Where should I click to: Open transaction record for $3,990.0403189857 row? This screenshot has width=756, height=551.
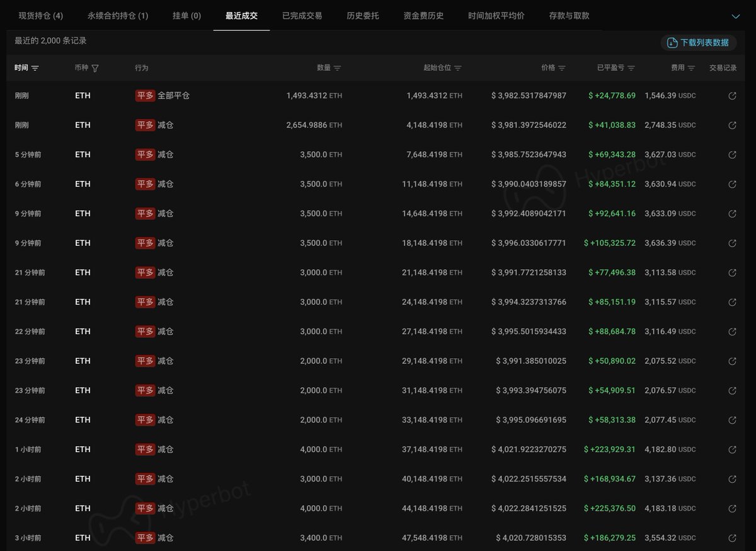732,184
